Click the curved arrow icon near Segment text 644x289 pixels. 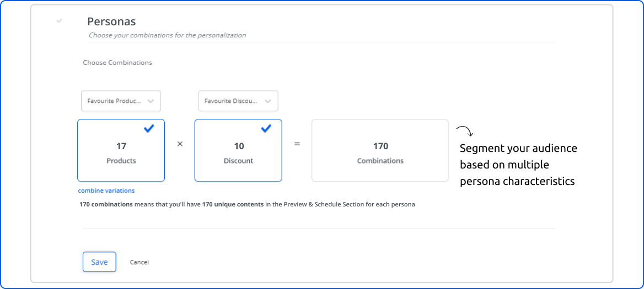pos(465,131)
